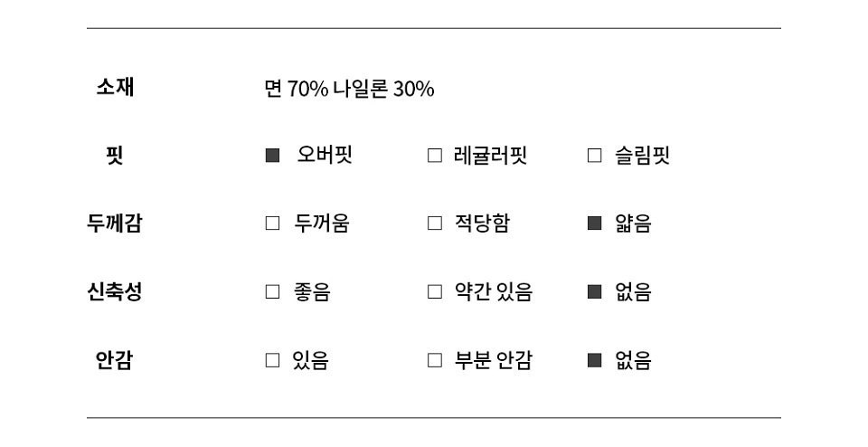This screenshot has height=447, width=868.
Task: Check the 두꺼움 thickness checkbox
Action: click(272, 223)
